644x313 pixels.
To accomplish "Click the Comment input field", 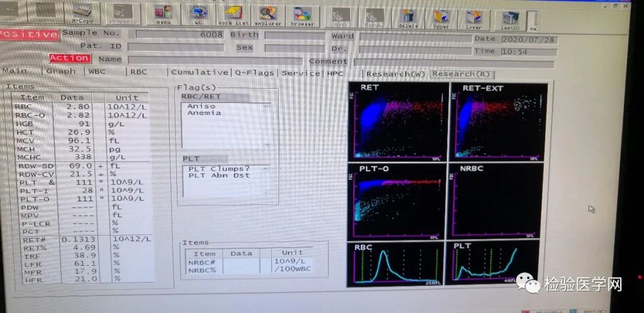I will pos(454,64).
